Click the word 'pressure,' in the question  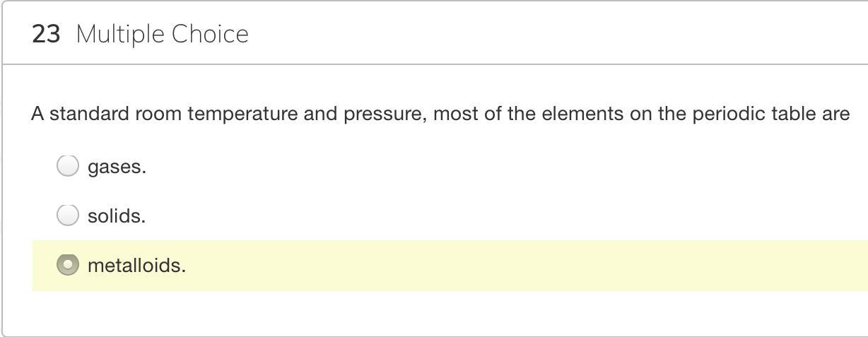tap(385, 114)
